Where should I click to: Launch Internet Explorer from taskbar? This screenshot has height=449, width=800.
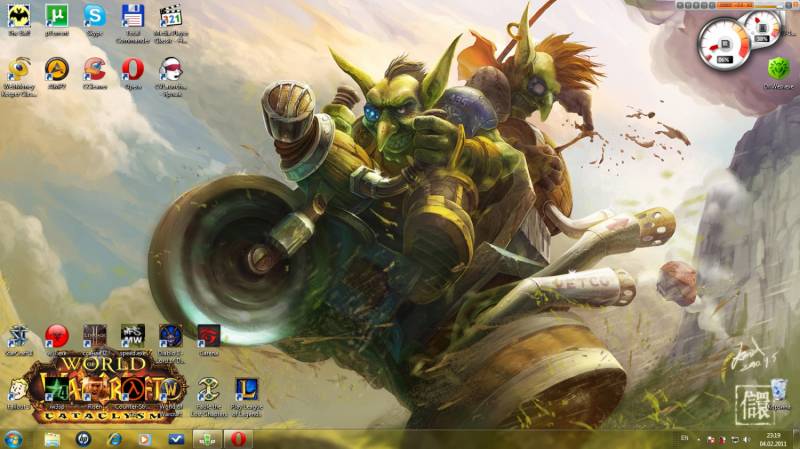(114, 439)
